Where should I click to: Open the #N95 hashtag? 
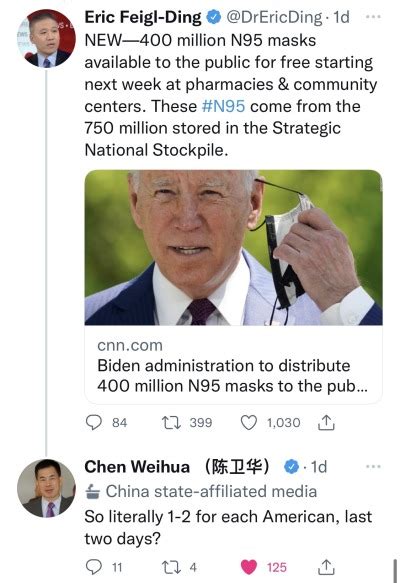[x=223, y=106]
